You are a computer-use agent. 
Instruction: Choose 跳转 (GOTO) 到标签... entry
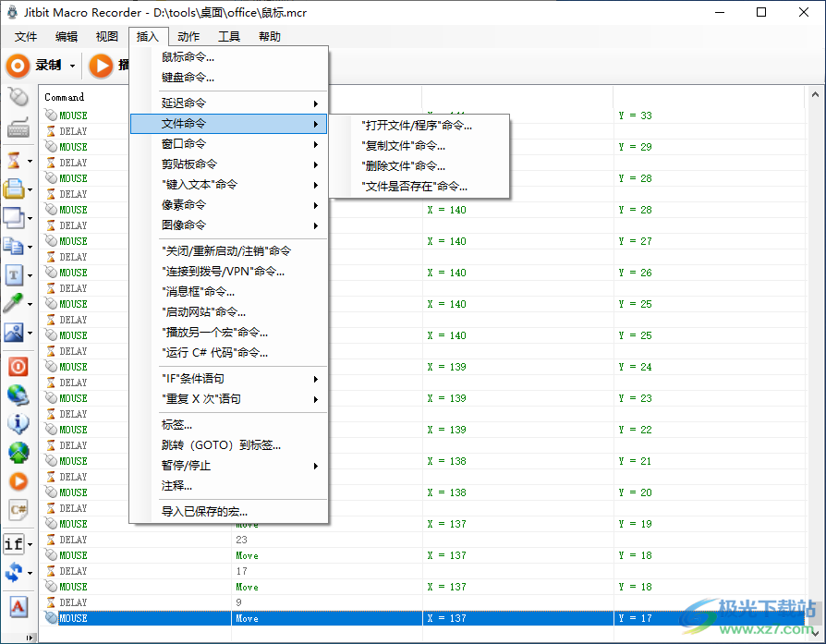(228, 445)
